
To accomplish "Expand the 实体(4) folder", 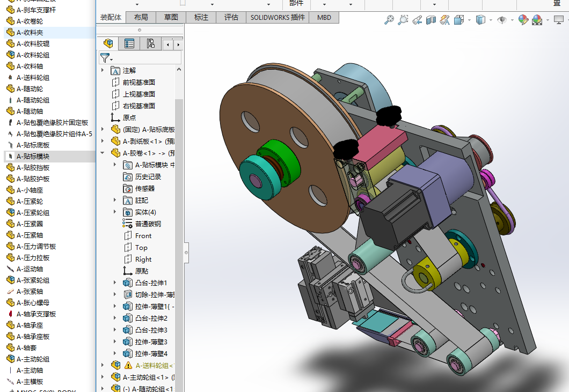I will click(x=115, y=212).
